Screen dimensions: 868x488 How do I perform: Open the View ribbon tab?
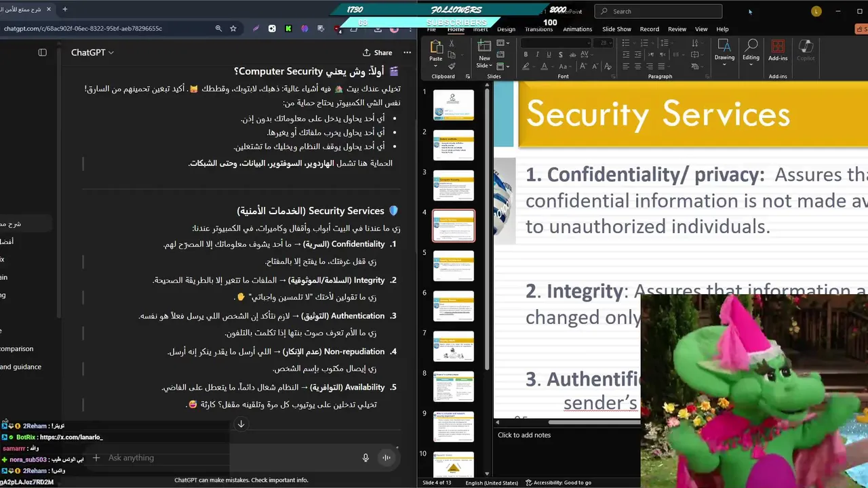701,29
